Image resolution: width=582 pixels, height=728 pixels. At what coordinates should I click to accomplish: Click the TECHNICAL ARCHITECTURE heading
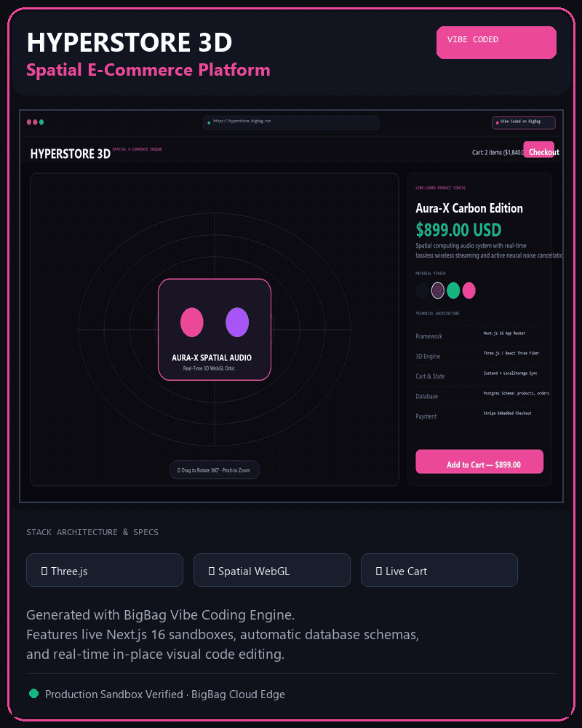pyautogui.click(x=437, y=313)
